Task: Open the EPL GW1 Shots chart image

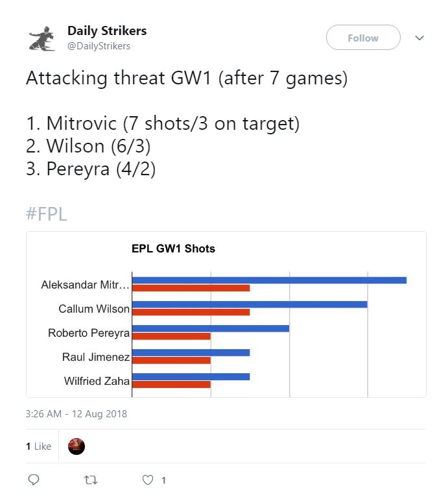Action: pyautogui.click(x=226, y=314)
